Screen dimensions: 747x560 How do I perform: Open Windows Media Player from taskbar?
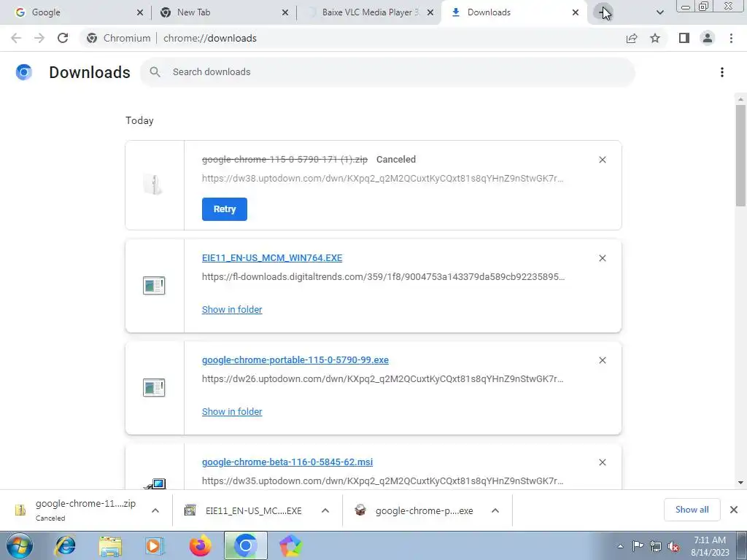pos(154,545)
